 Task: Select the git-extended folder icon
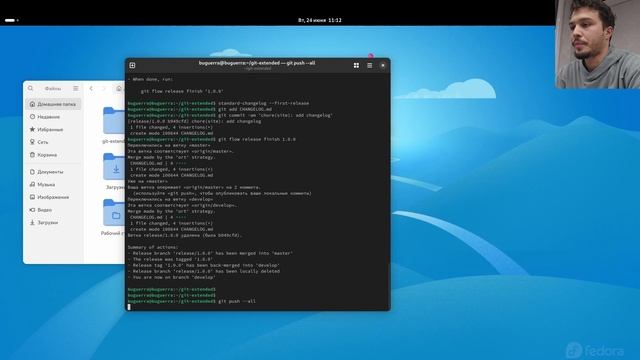(114, 120)
